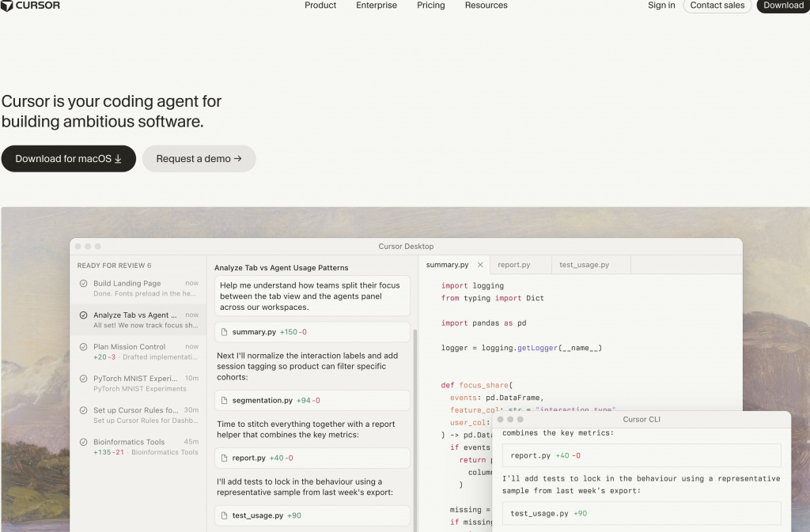This screenshot has height=532, width=810.
Task: Open the Bioinformatics Tools task
Action: coord(138,447)
